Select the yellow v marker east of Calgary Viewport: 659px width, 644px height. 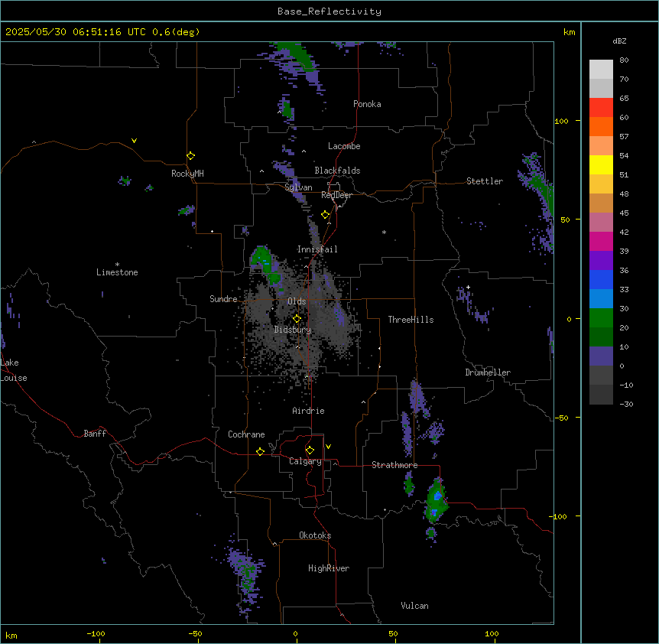tap(328, 447)
